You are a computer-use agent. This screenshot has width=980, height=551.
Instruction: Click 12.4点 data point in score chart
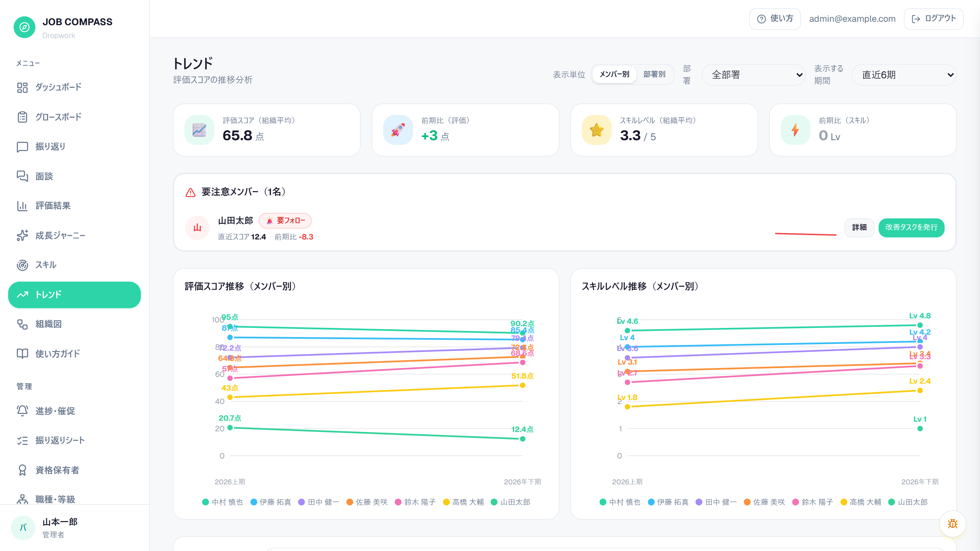pos(523,439)
